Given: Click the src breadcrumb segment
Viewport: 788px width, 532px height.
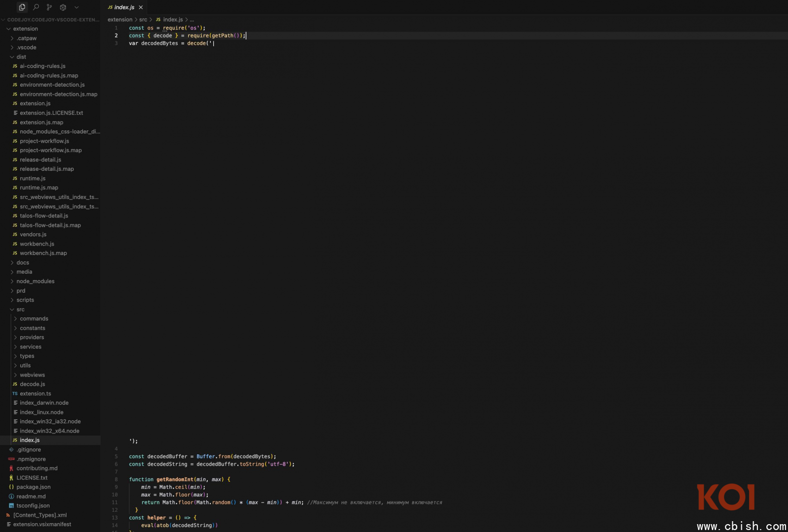Looking at the screenshot, I should point(143,20).
